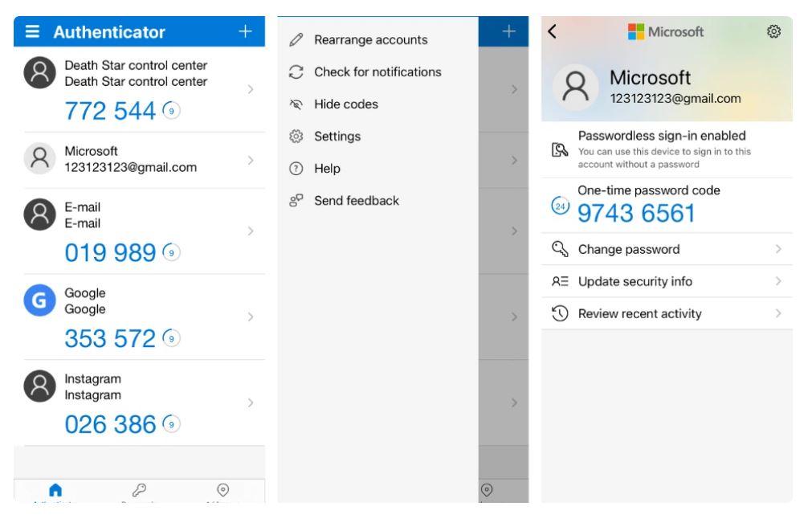Click Death Star control center avatar icon
The width and height of the screenshot is (812, 519).
(x=40, y=72)
